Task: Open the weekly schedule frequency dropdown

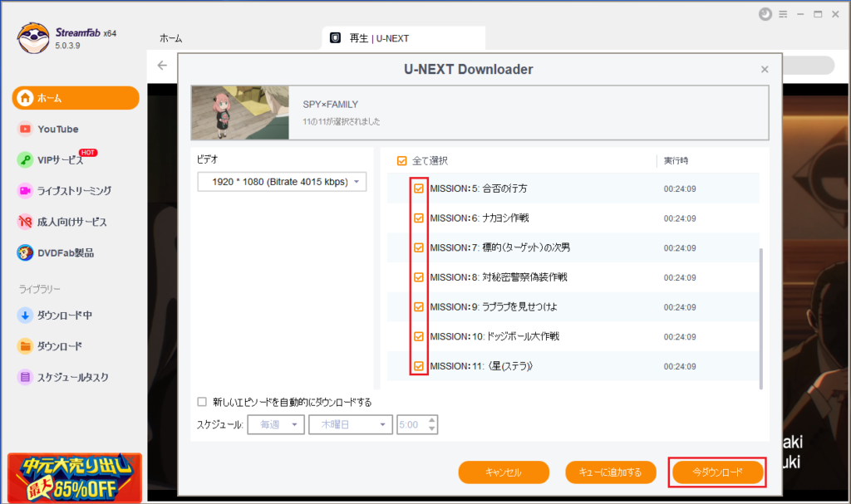Action: pos(276,425)
